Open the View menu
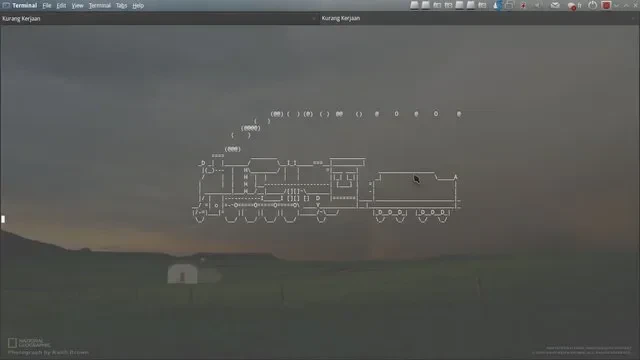Image resolution: width=640 pixels, height=360 pixels. coord(78,6)
